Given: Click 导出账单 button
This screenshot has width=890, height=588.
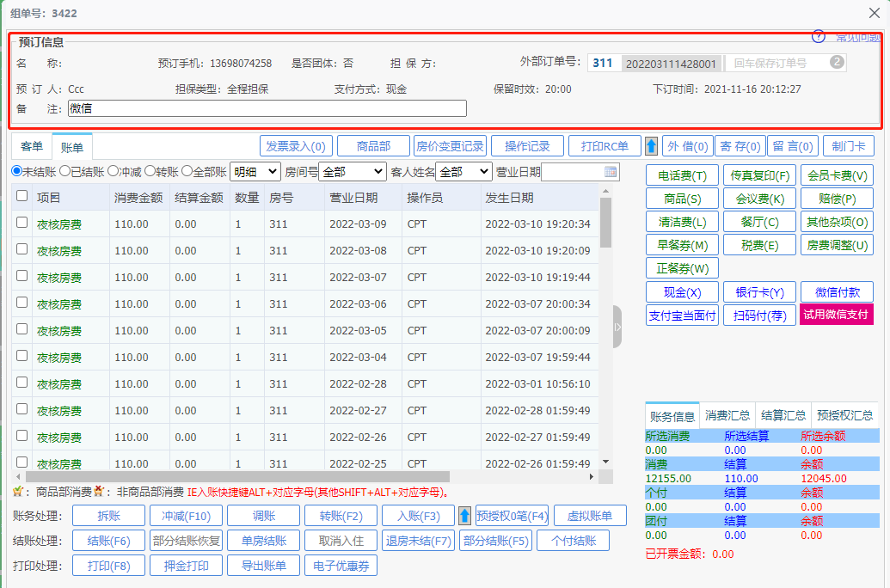Looking at the screenshot, I should (263, 566).
